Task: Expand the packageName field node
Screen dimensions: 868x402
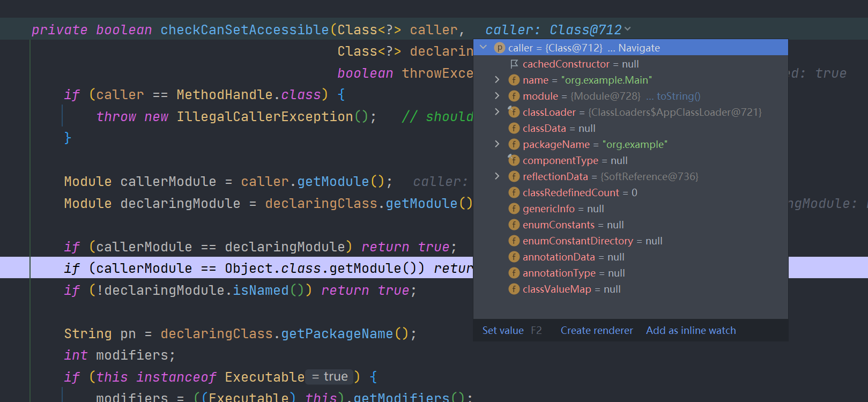Action: coord(497,144)
